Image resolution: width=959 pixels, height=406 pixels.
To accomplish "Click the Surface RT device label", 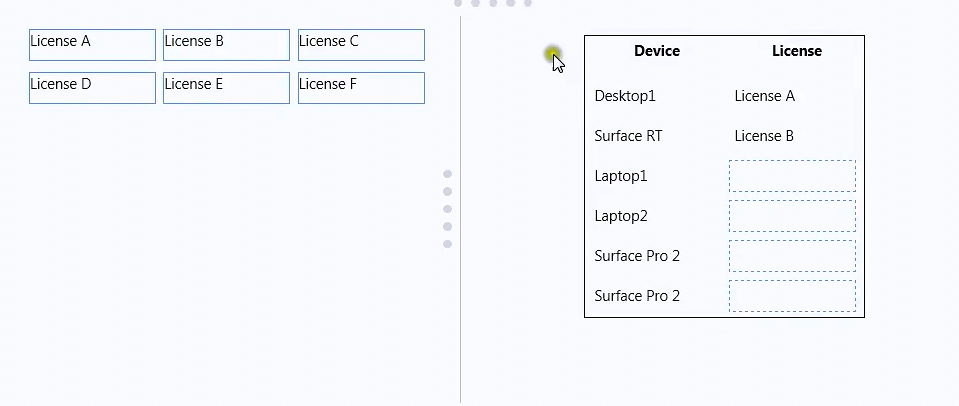I will (628, 136).
